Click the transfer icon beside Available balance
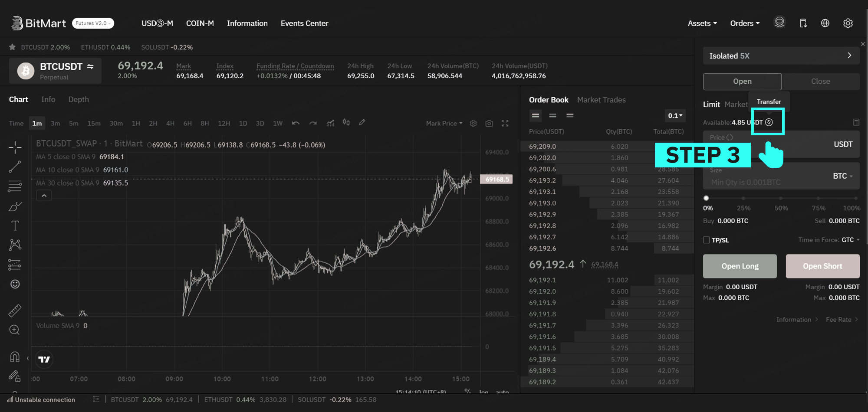The height and width of the screenshot is (412, 868). [769, 122]
